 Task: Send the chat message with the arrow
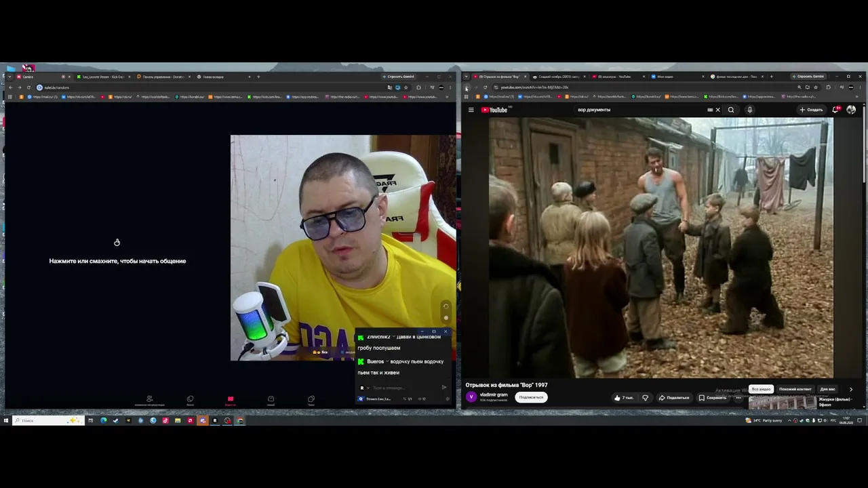tap(444, 388)
